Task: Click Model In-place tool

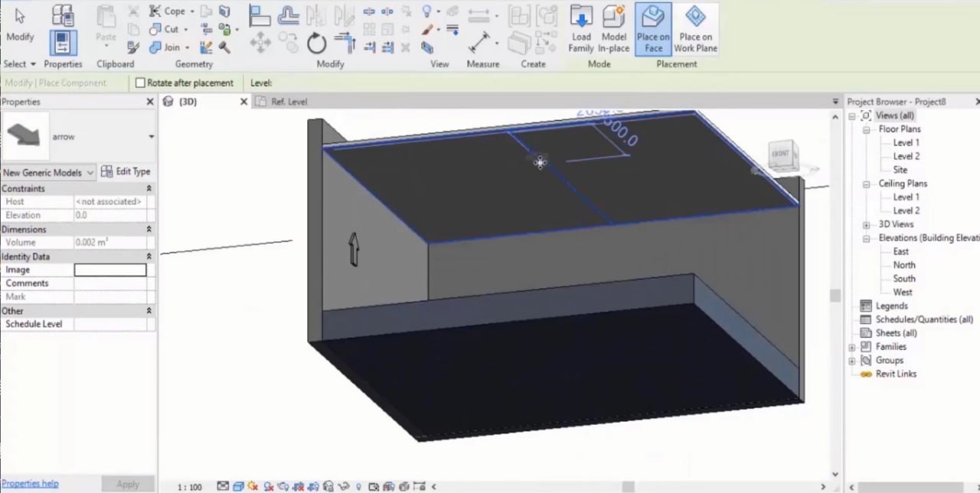Action: pyautogui.click(x=614, y=29)
